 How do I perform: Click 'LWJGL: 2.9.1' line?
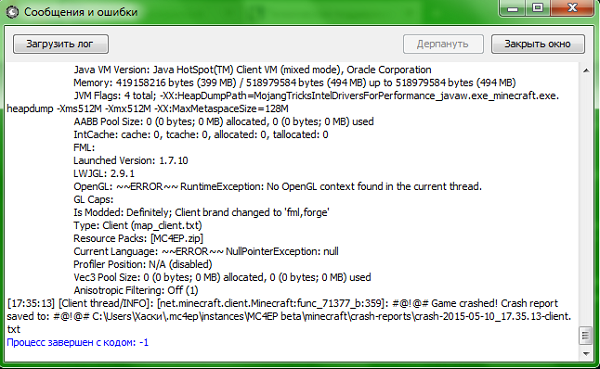coord(104,173)
